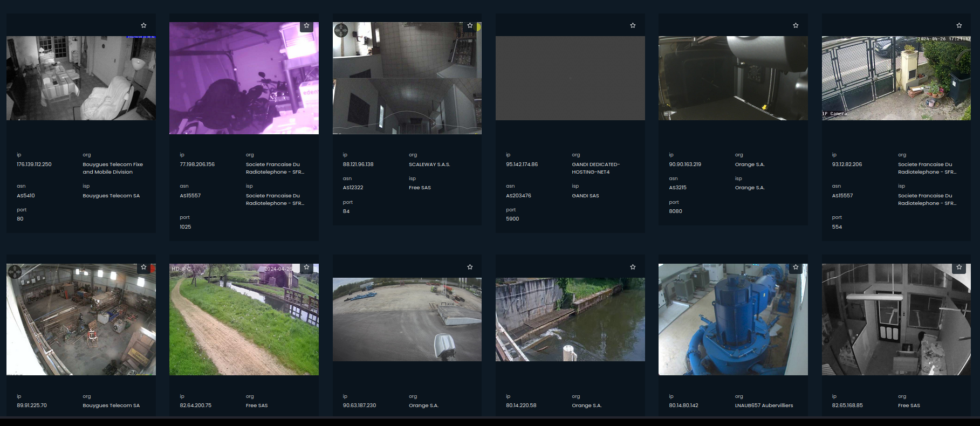Star the 90.90.163.219 camera feed

pyautogui.click(x=796, y=25)
